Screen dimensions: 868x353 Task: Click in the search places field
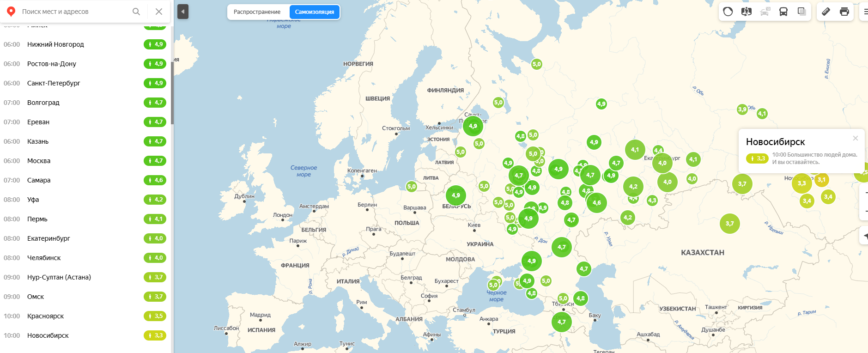point(74,12)
